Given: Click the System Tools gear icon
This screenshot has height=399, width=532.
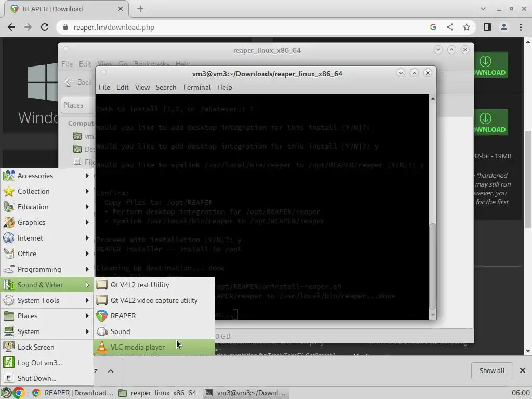Looking at the screenshot, I should 8,300.
